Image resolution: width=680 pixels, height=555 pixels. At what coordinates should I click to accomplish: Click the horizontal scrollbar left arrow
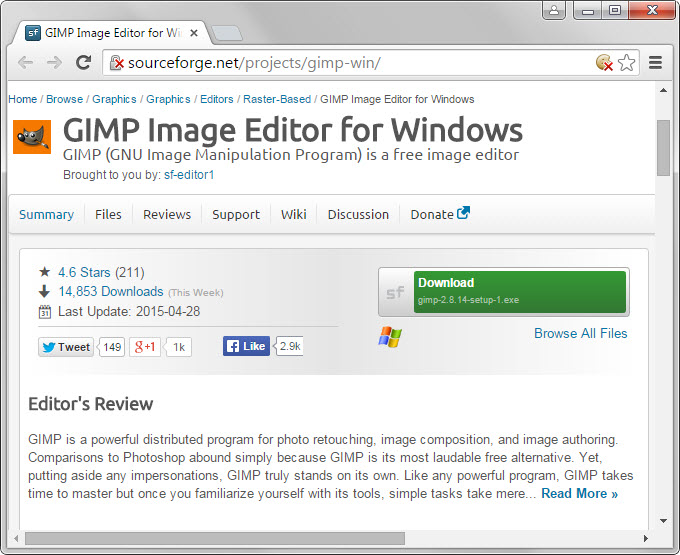(16, 539)
